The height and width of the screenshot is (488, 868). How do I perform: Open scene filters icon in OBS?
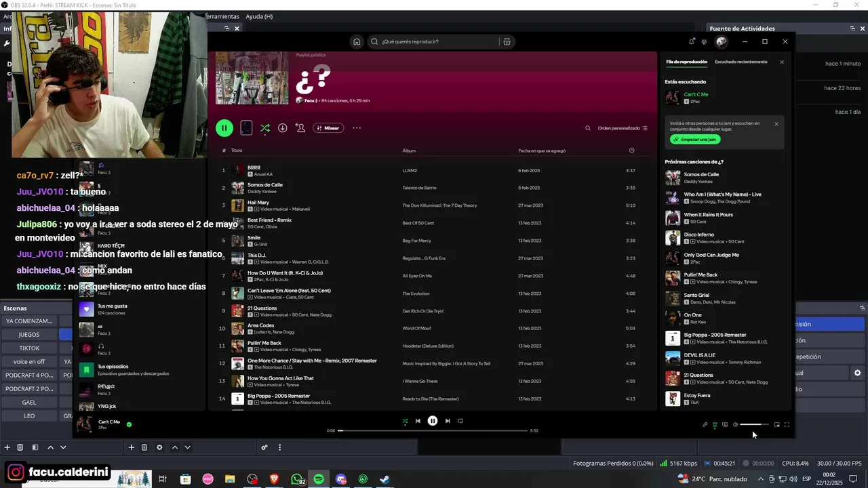click(x=35, y=447)
